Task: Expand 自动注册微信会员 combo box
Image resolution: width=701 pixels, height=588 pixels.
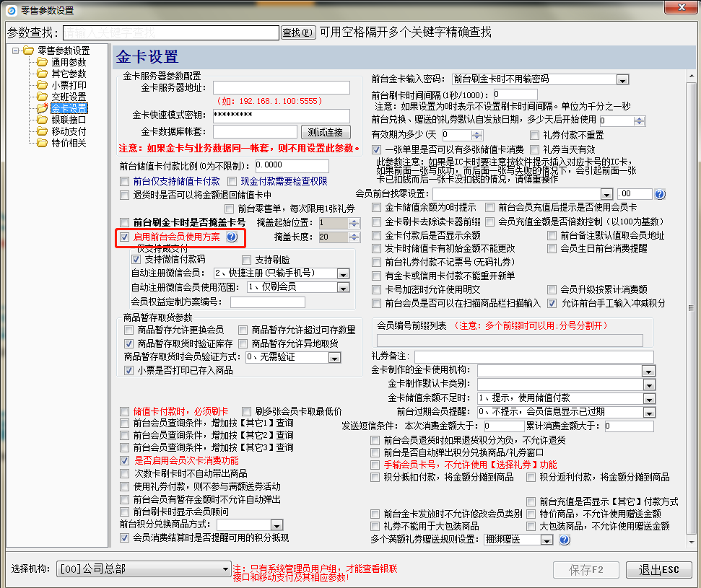Action: click(x=343, y=273)
